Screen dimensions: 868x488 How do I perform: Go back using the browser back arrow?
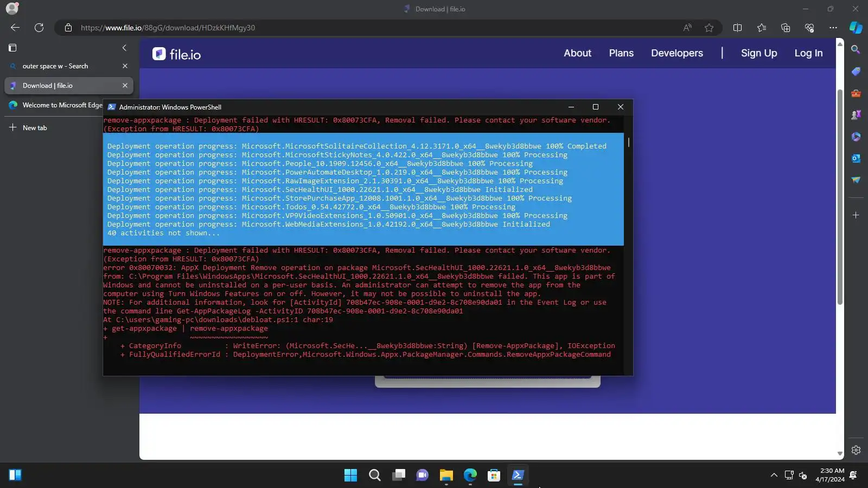pyautogui.click(x=15, y=28)
